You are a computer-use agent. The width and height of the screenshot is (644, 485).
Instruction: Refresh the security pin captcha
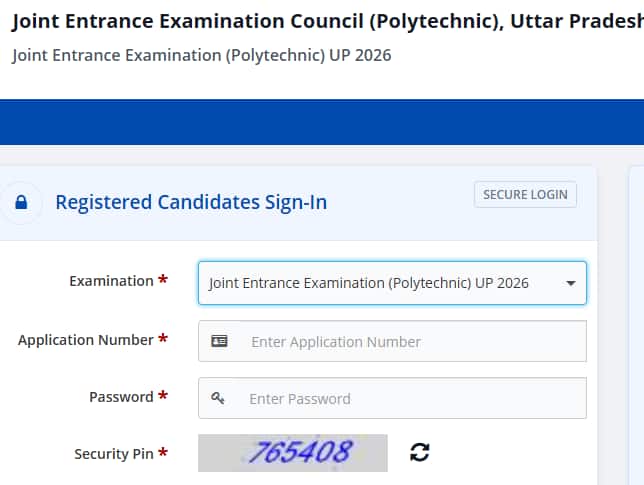[420, 452]
